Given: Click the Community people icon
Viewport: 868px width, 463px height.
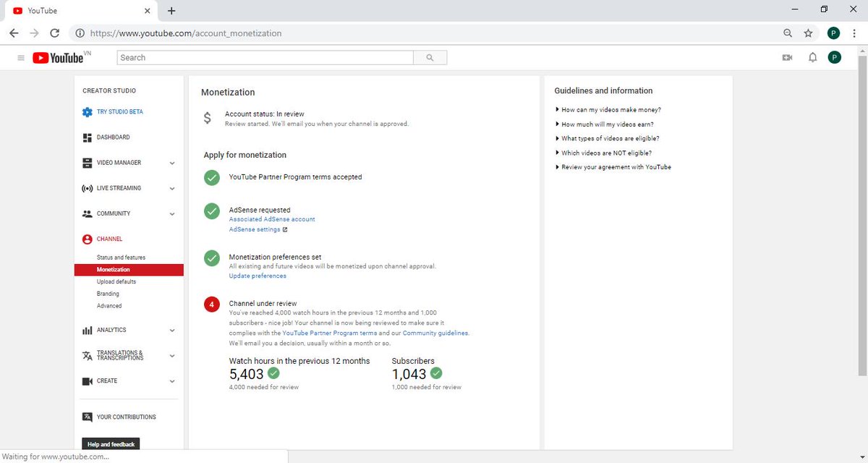Looking at the screenshot, I should point(88,213).
